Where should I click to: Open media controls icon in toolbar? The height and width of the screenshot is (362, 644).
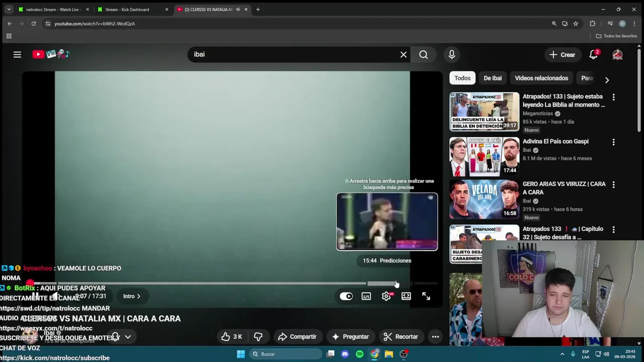[610, 24]
